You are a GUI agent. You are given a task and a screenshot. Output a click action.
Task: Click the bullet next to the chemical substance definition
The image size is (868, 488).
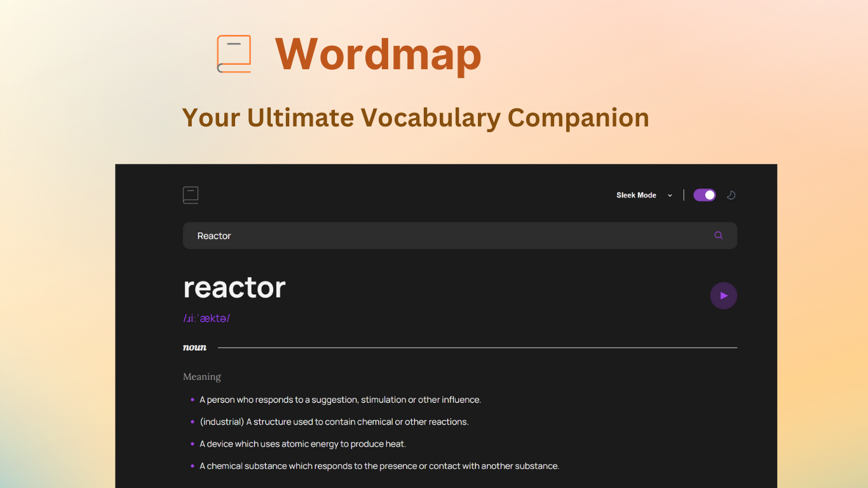[192, 466]
